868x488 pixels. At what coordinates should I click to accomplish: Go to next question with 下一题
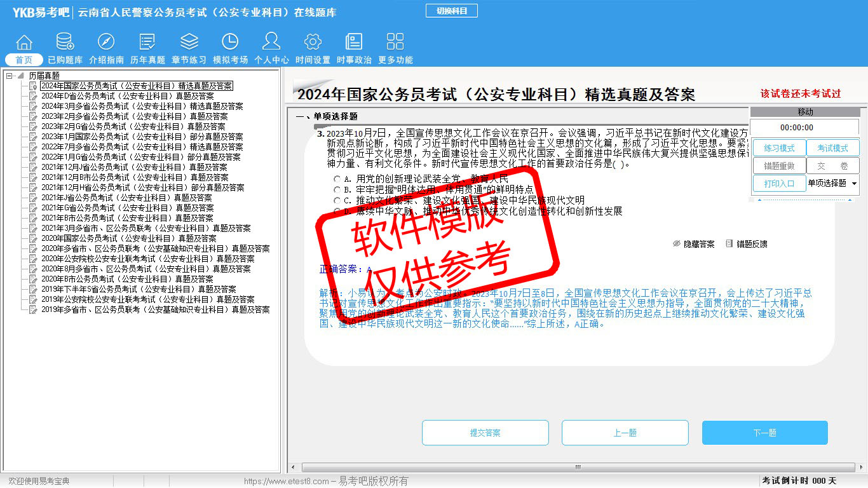click(764, 433)
